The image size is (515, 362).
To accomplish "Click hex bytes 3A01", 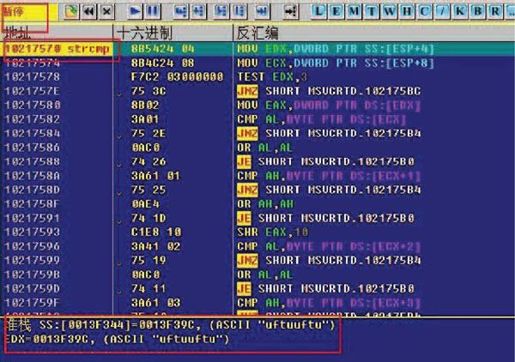I will click(x=145, y=119).
